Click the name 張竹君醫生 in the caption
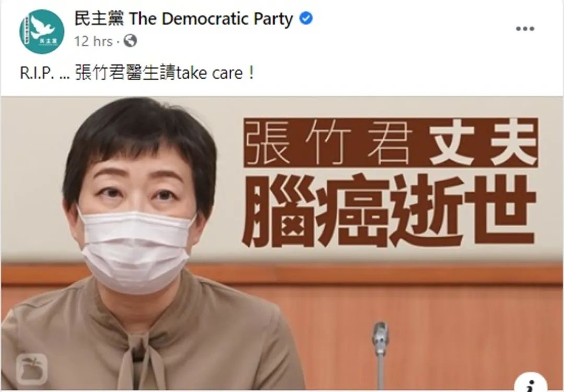The height and width of the screenshot is (392, 564). [117, 74]
